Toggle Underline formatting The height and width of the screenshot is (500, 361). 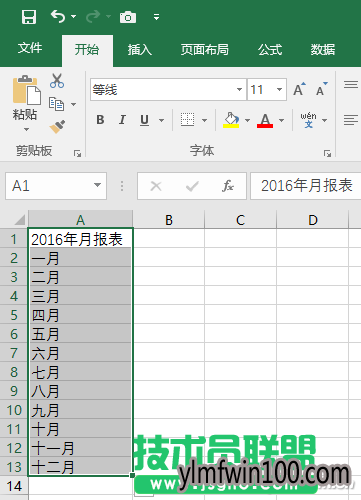point(144,120)
